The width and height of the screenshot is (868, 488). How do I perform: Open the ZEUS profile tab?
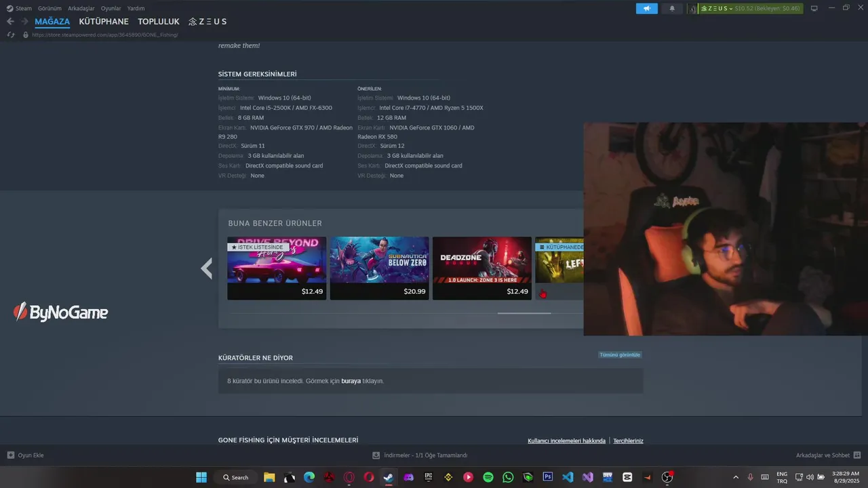(x=208, y=22)
